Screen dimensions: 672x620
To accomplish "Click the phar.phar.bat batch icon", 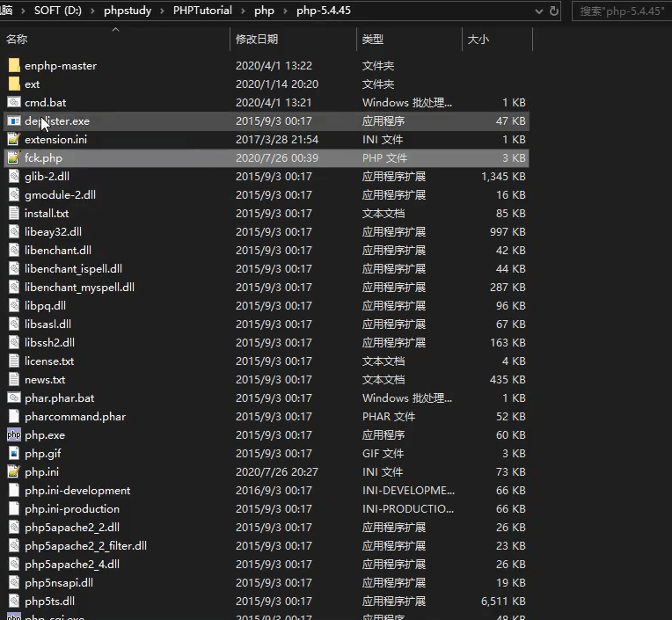I will coord(14,398).
